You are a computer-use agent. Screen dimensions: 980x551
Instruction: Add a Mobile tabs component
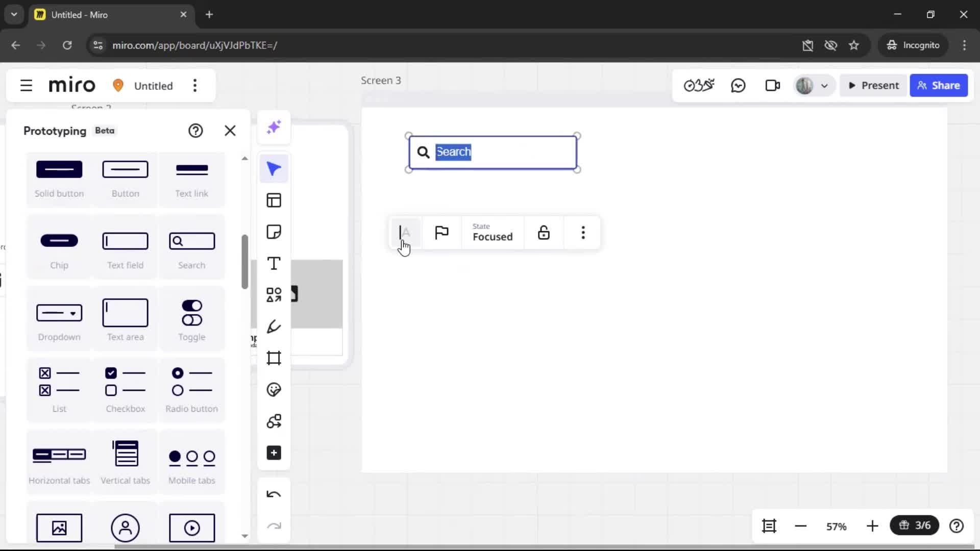click(192, 462)
